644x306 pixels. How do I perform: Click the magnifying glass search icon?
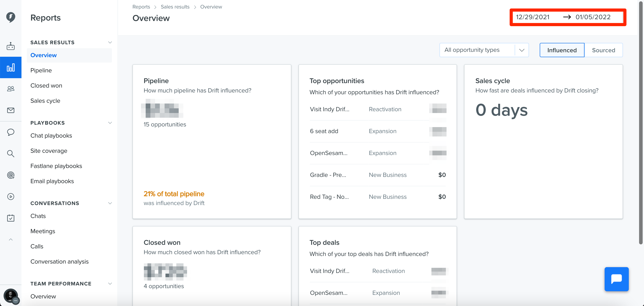(11, 153)
